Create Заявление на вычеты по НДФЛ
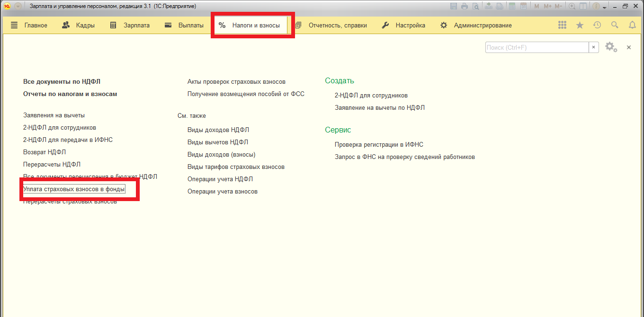644x317 pixels. [380, 107]
